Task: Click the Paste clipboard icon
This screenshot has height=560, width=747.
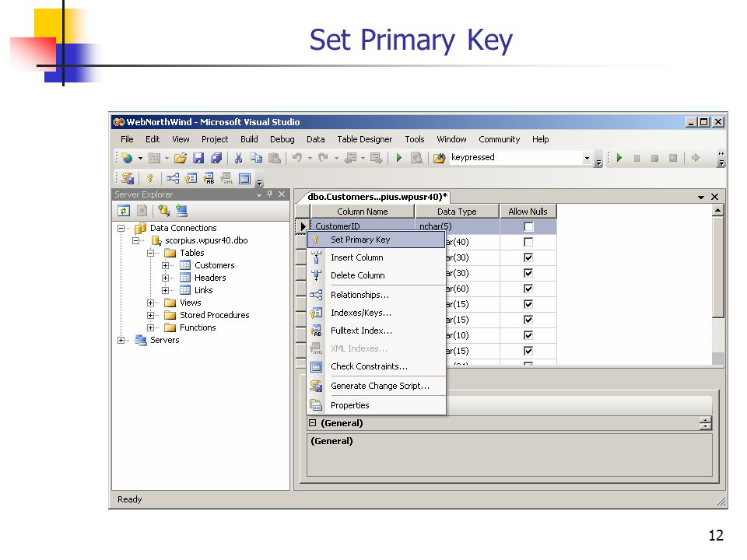Action: tap(275, 158)
